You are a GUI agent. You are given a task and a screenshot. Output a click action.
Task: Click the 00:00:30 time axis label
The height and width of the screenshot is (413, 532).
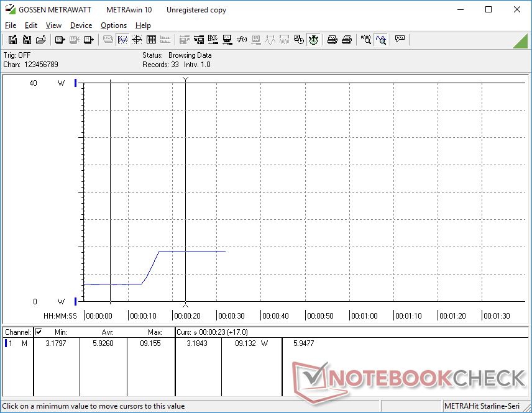pyautogui.click(x=231, y=315)
